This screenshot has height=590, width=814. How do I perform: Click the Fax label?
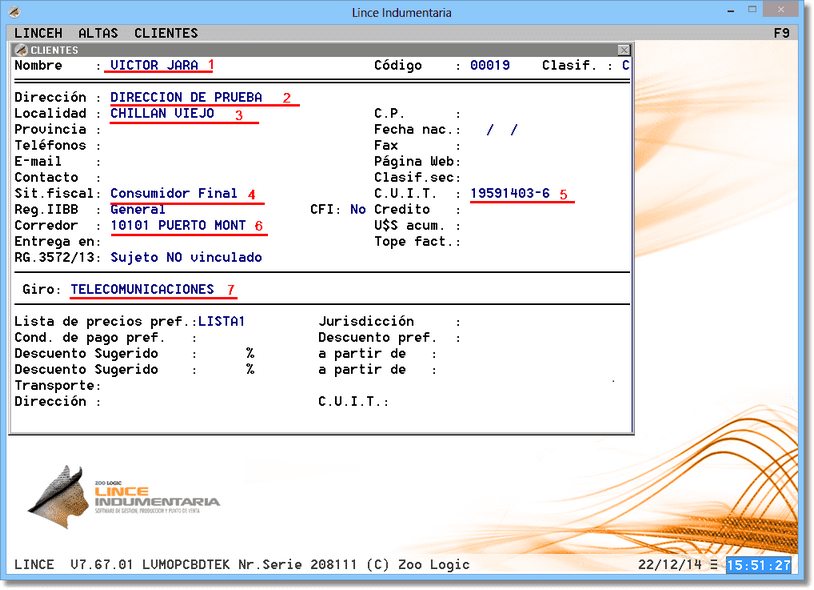386,145
